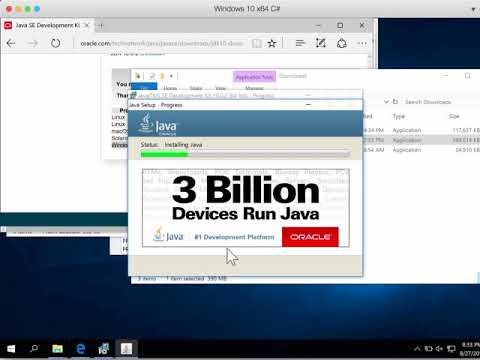Click Explorer quick access toolbar dropdown arrow
480x360 pixels.
click(171, 76)
